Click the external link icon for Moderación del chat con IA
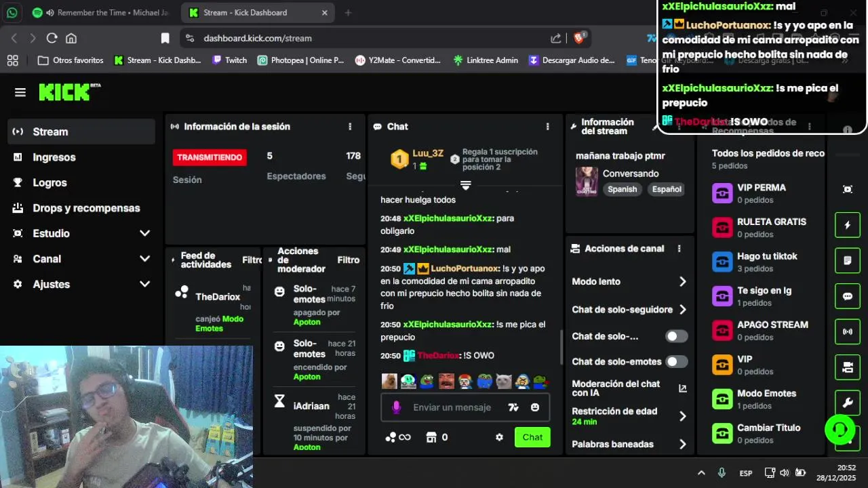This screenshot has width=868, height=488. tap(682, 388)
